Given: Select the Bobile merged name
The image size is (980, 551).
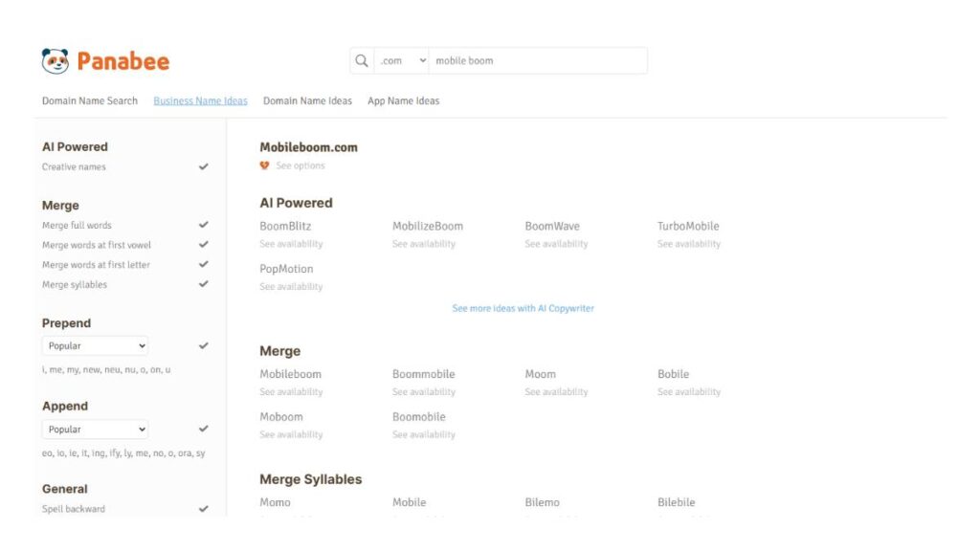Looking at the screenshot, I should [673, 374].
